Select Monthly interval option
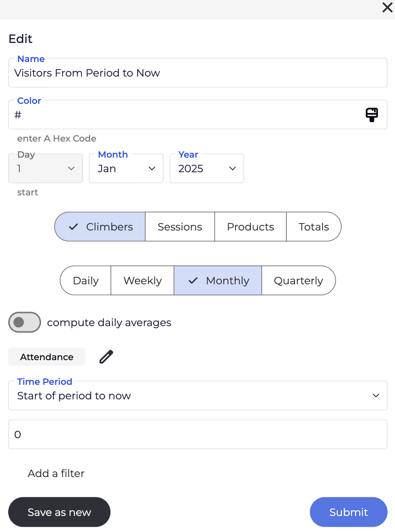 [x=218, y=281]
